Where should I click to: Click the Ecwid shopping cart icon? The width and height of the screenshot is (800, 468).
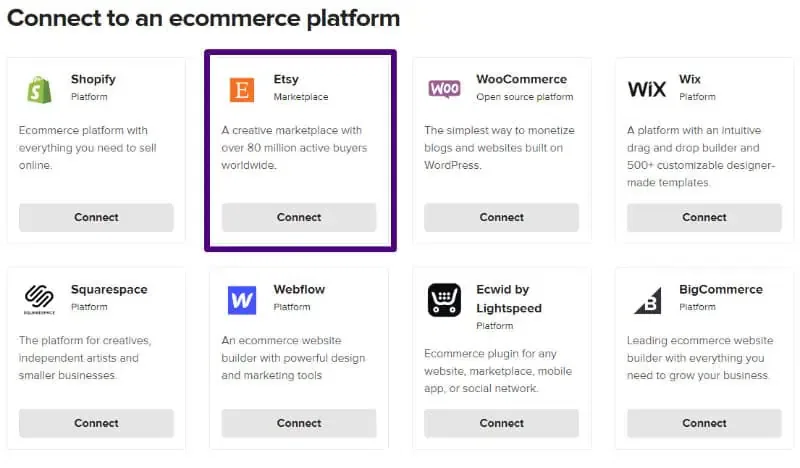pos(444,300)
